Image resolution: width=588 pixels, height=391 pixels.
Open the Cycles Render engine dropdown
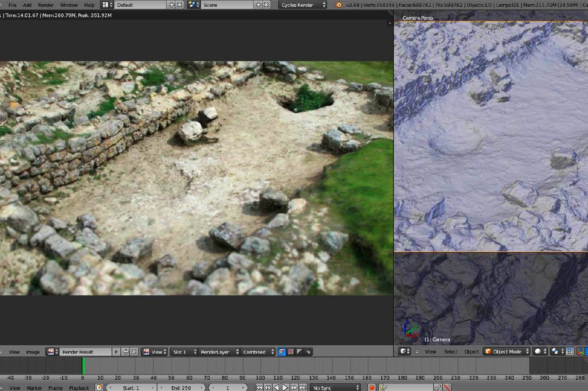click(x=302, y=5)
